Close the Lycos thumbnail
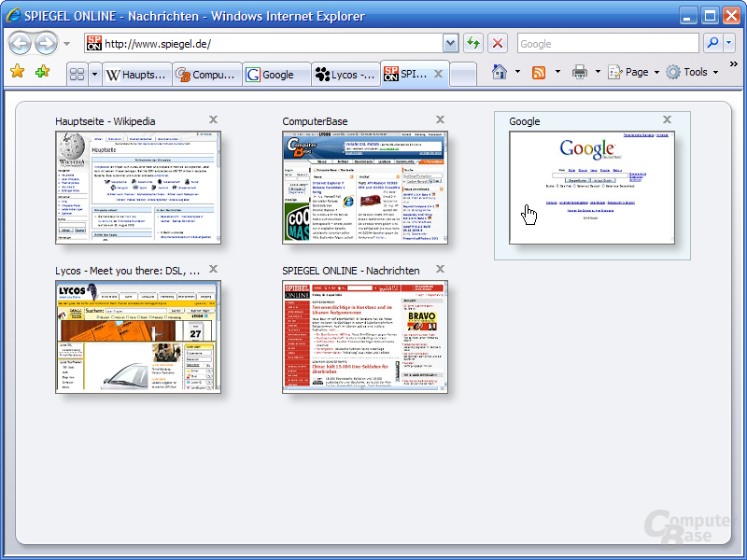Screen dimensions: 747x560 point(214,269)
